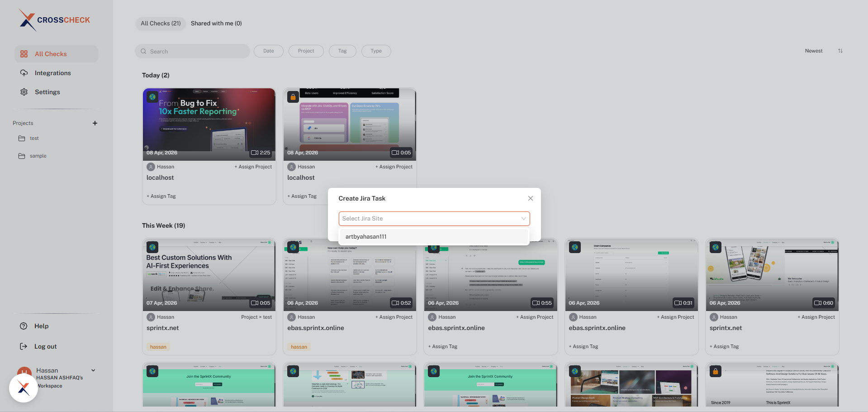Assign a tag to the 0:31 ebas check

tap(583, 346)
